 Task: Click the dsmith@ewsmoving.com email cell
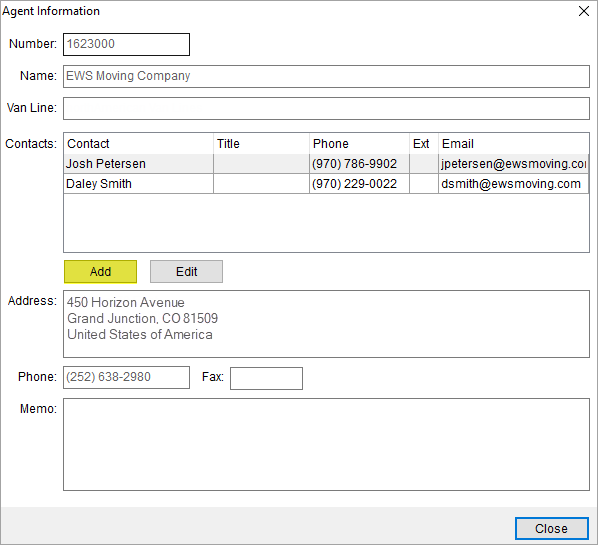pos(513,184)
